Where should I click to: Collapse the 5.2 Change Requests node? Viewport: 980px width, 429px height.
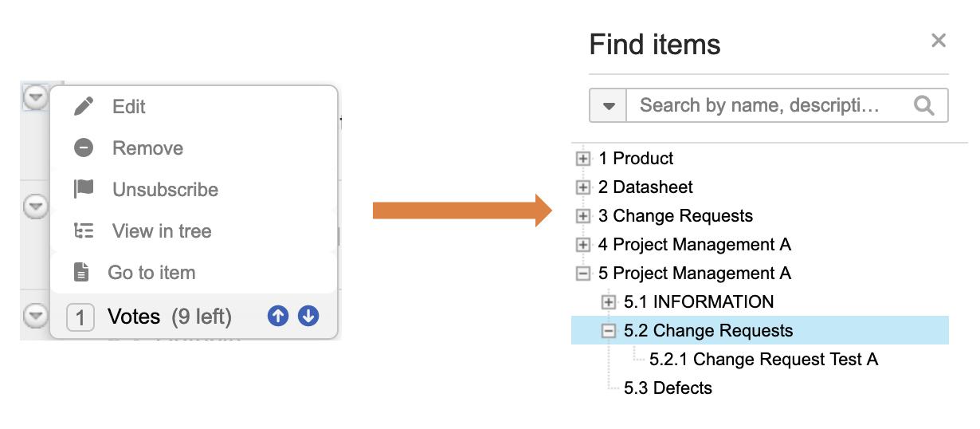click(609, 331)
